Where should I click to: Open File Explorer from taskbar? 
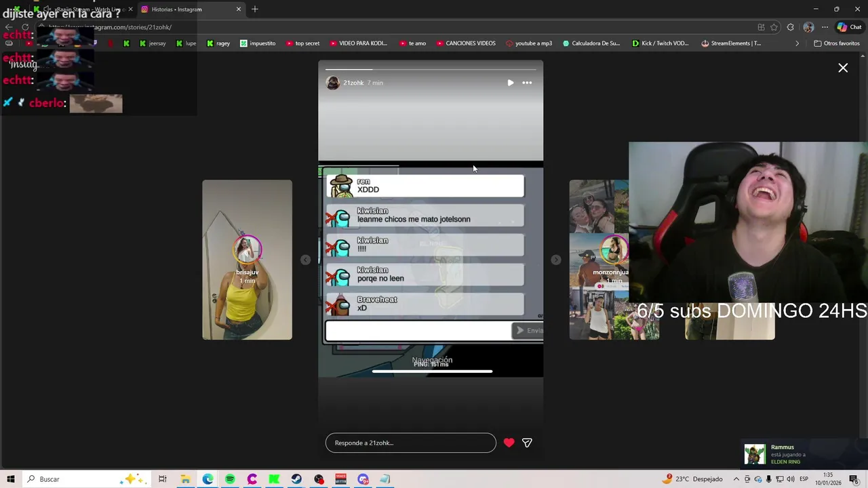pyautogui.click(x=185, y=479)
